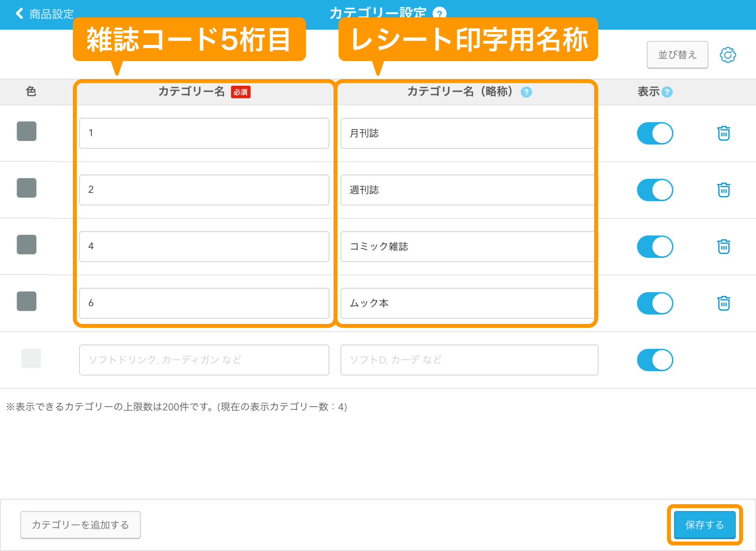Open color swatch for the 週刊誌 row
The width and height of the screenshot is (756, 551).
(x=27, y=188)
